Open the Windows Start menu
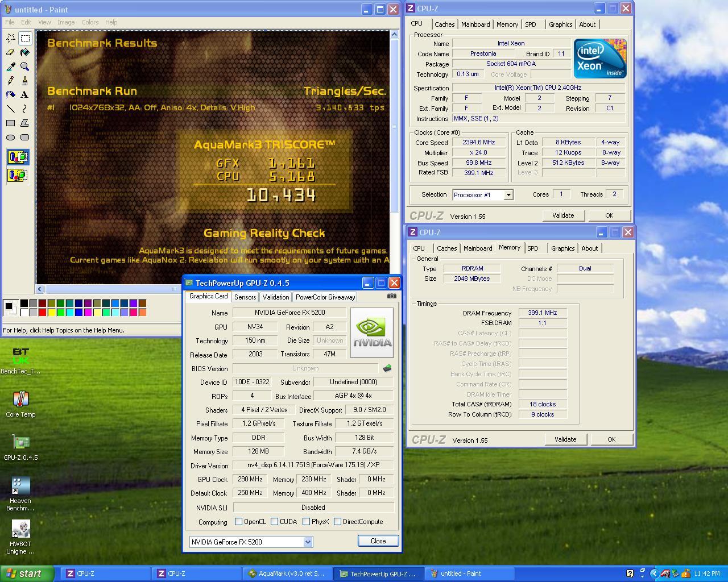 27,573
